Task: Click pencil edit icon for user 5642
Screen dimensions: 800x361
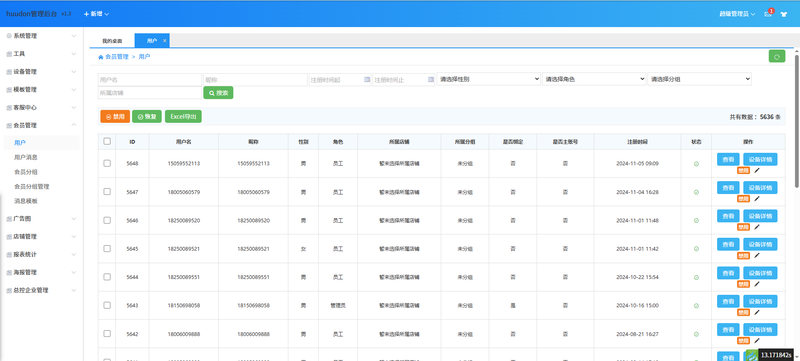Action: (x=757, y=341)
